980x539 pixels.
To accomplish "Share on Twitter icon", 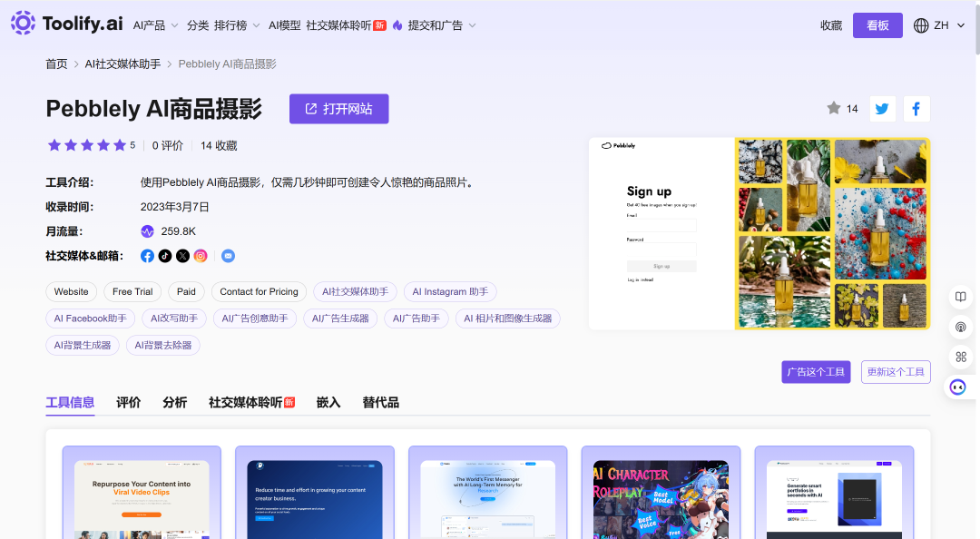I will 882,109.
